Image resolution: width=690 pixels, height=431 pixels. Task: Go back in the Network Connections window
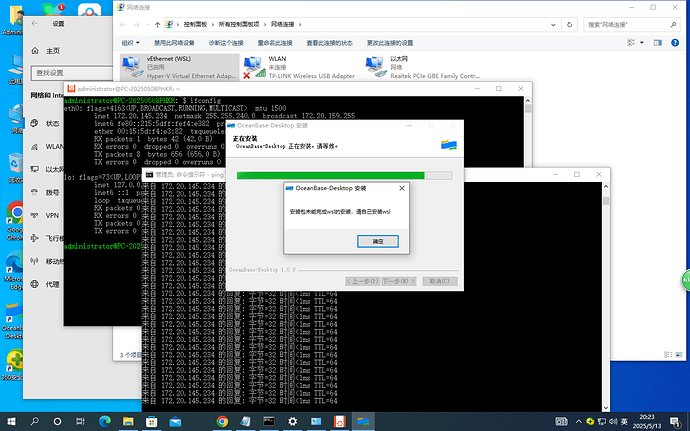tap(122, 25)
